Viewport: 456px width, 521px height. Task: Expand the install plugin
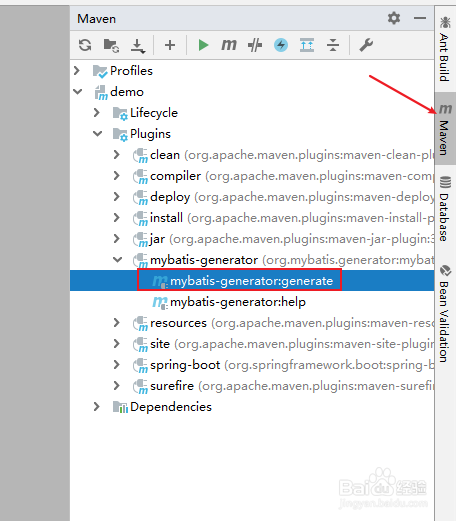point(116,217)
